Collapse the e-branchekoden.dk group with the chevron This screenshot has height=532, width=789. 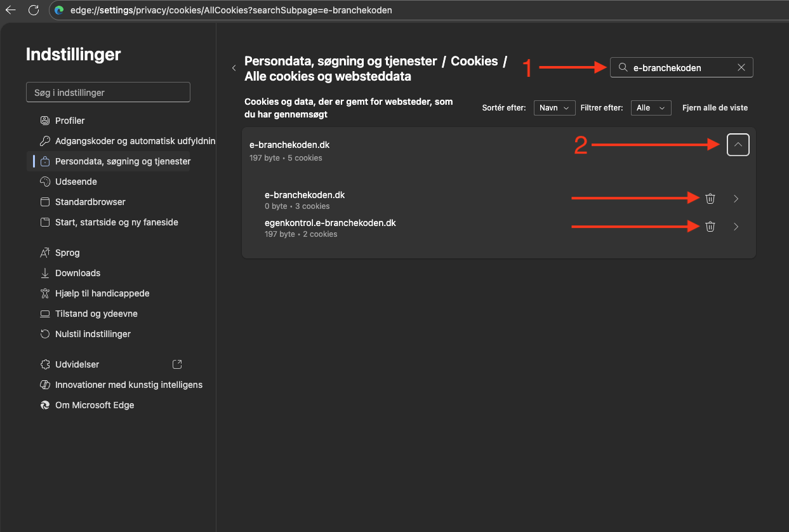738,145
